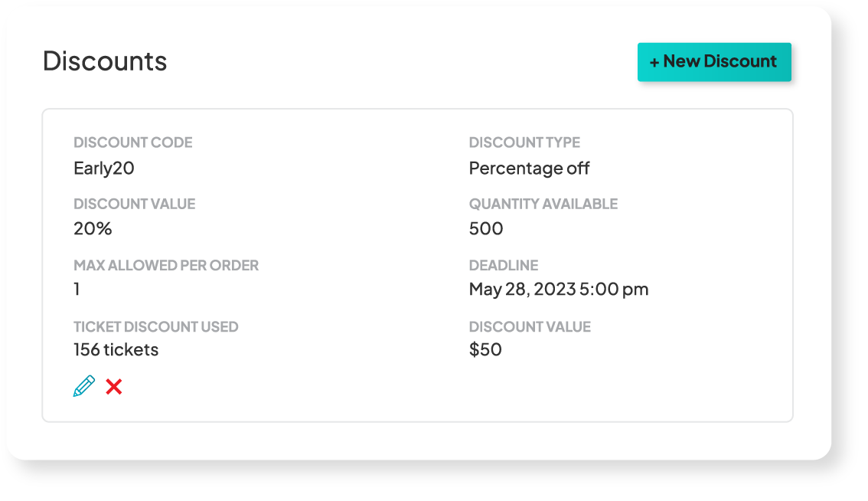Click the + New Discount button
The image size is (868, 501).
[714, 62]
